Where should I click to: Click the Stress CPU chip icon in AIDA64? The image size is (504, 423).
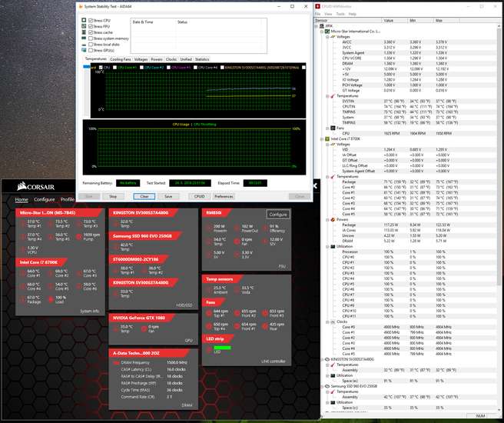(84, 20)
